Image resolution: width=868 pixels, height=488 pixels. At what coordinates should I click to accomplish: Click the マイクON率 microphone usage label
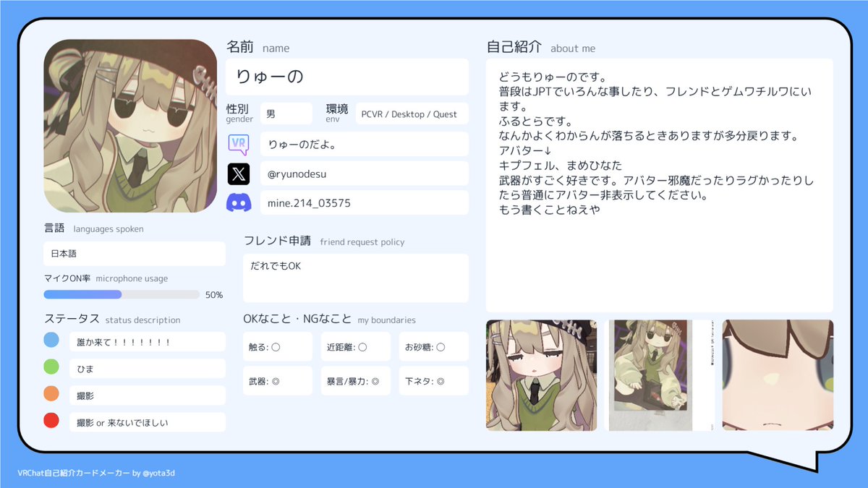click(x=106, y=278)
